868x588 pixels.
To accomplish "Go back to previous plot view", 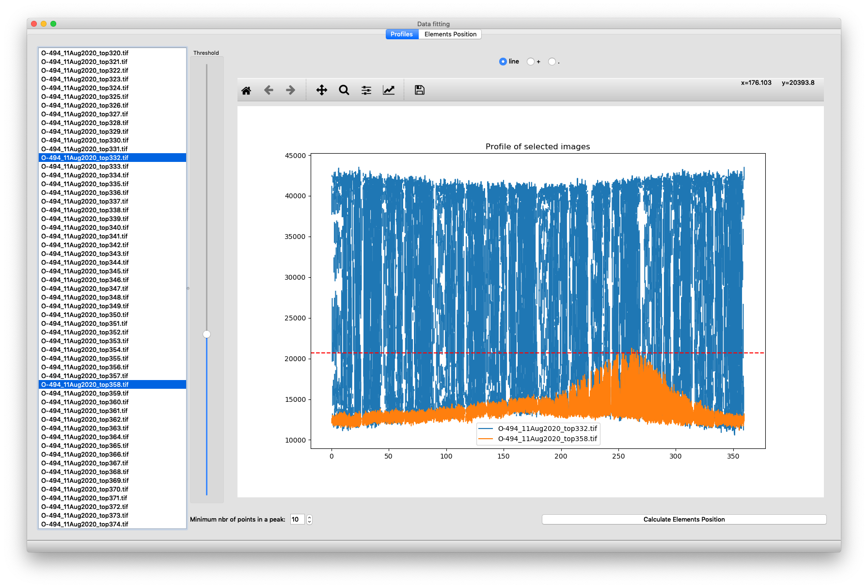I will 268,90.
